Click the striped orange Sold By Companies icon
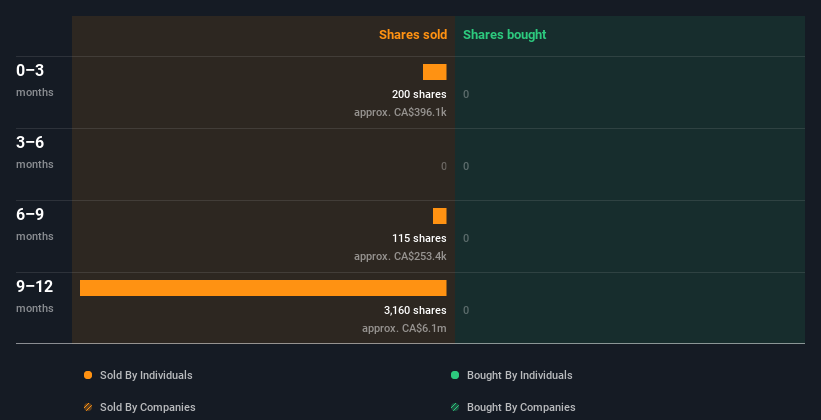Viewport: 821px width, 420px height. click(88, 408)
